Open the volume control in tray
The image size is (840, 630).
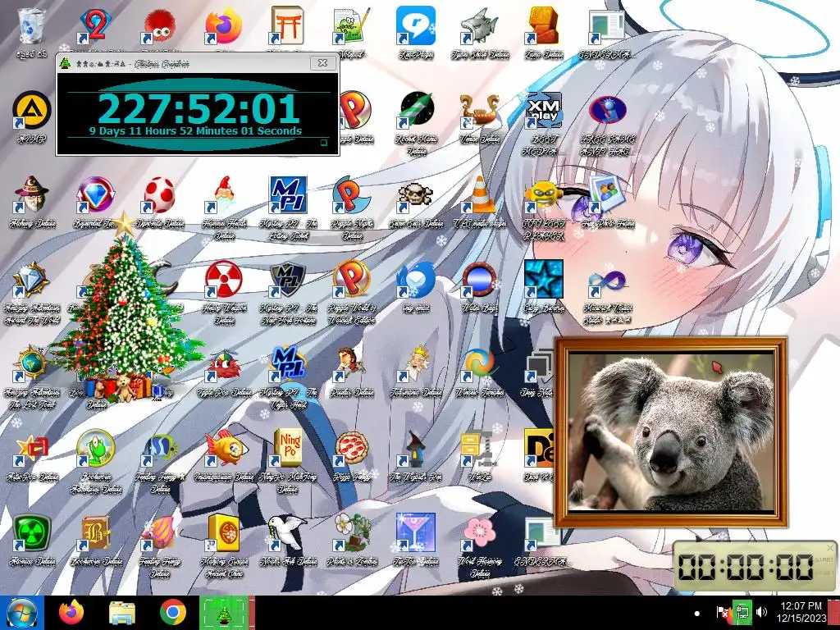coord(761,612)
